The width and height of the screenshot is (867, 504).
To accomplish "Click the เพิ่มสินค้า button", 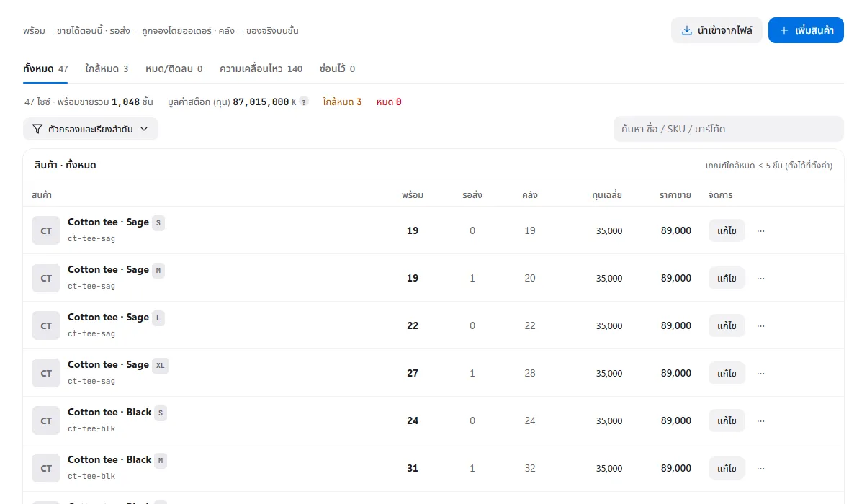I will (806, 30).
